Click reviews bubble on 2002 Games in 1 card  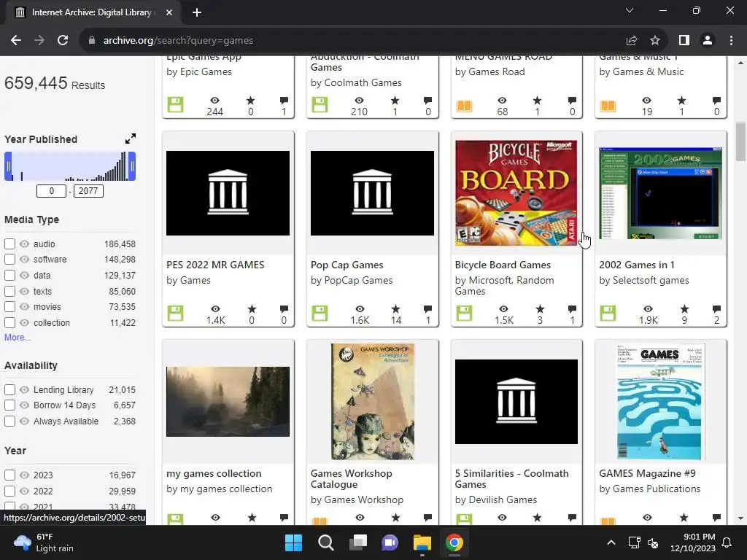[716, 309]
